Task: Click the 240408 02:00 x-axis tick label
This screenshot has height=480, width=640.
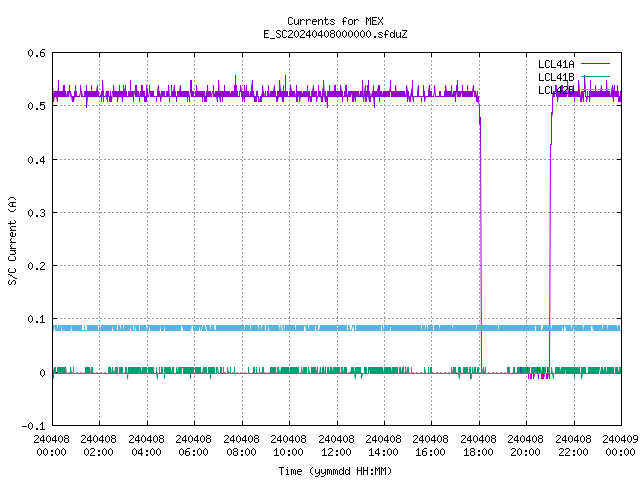Action: click(98, 445)
